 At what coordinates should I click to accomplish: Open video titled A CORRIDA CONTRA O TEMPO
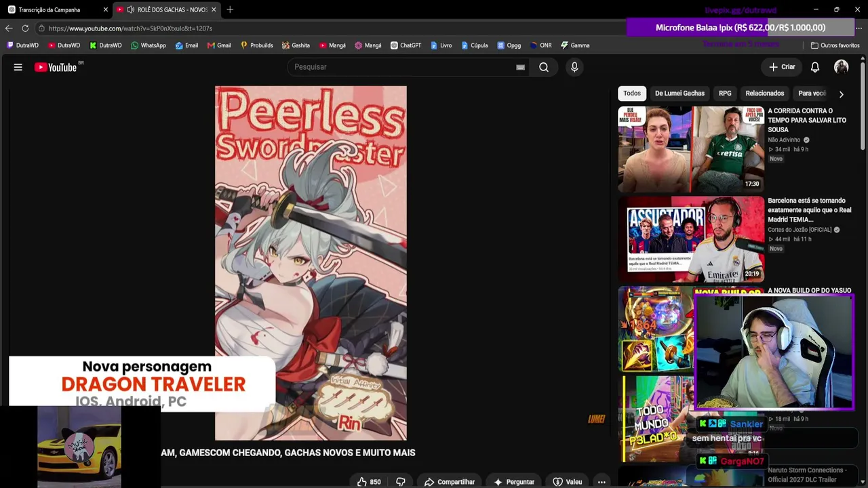[x=807, y=120]
